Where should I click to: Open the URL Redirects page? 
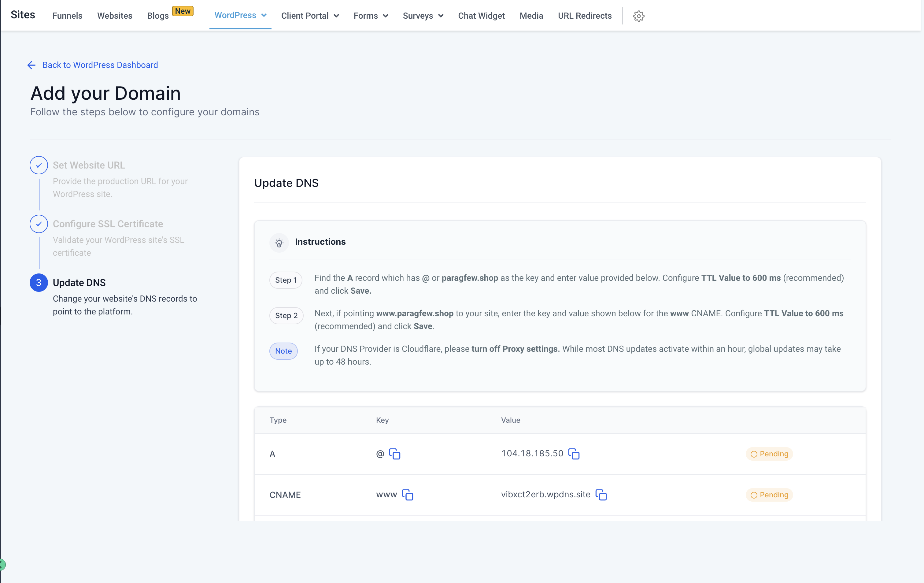(x=584, y=16)
